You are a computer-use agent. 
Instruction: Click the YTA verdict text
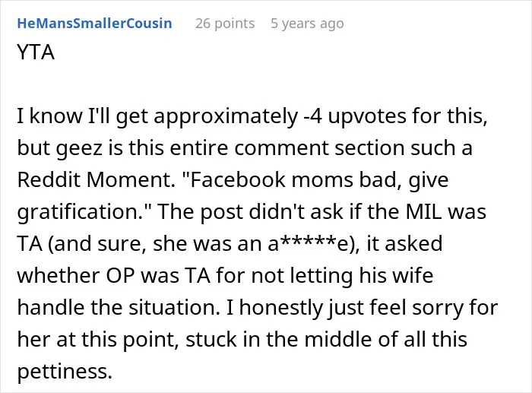tap(36, 52)
